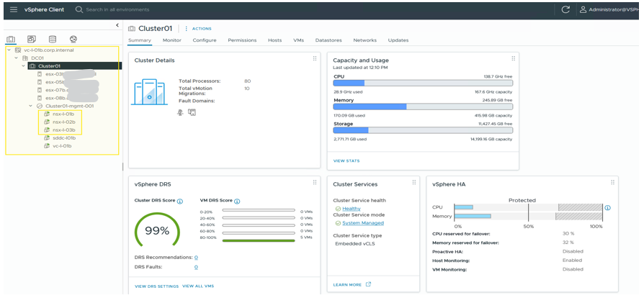Open the Permissions tab
Screen dimensions: 644x303
(242, 40)
